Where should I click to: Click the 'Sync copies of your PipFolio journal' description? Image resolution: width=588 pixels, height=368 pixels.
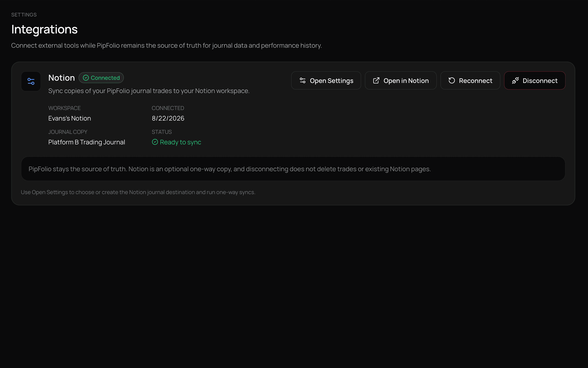tap(149, 91)
